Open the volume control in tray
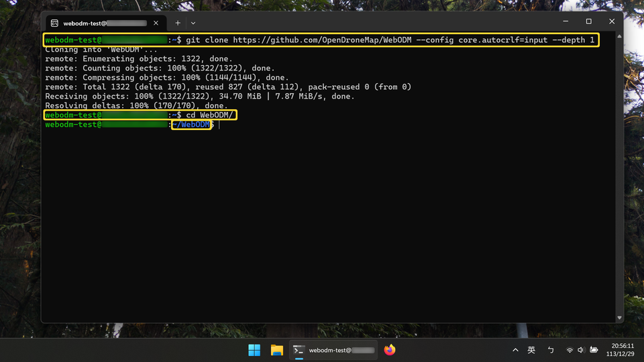644x362 pixels. [581, 350]
